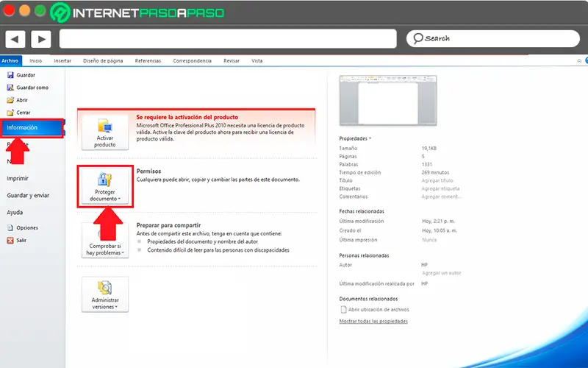Click the '19,1KB' size value

point(429,149)
